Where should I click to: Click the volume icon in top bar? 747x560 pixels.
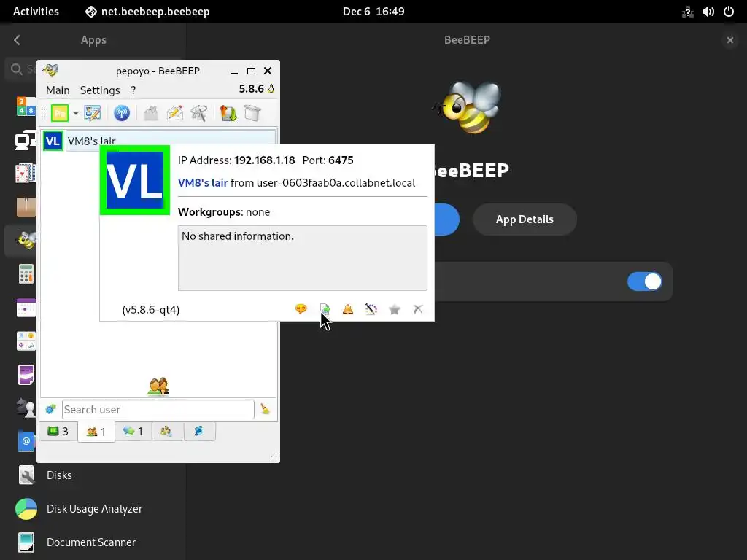[708, 12]
